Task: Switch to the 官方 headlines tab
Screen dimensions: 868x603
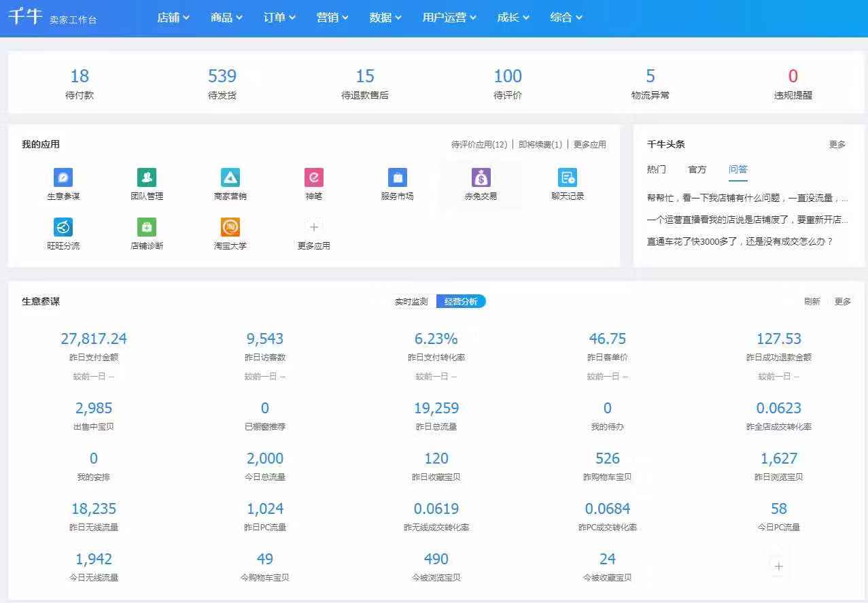Action: [x=697, y=169]
